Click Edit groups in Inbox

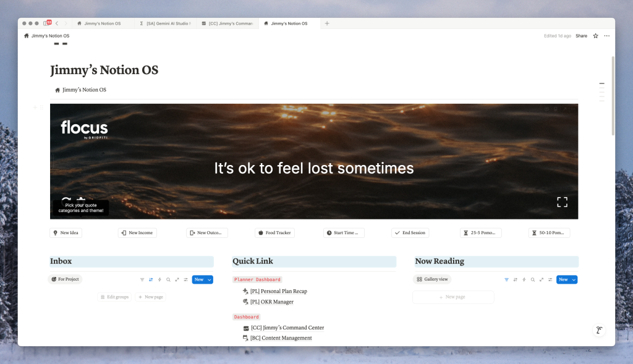point(114,297)
